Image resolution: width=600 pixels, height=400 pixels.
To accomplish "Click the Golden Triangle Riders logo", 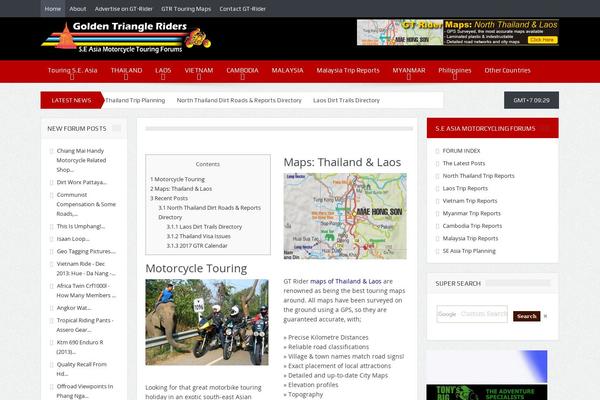I will (x=126, y=38).
